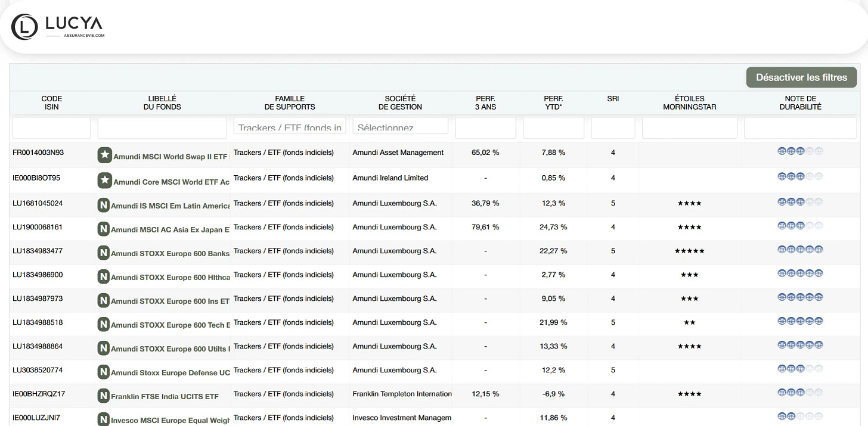Screen dimensions: 868x426
Task: Click five-star Morningstar rating of Europe 600 Banks
Action: [689, 251]
